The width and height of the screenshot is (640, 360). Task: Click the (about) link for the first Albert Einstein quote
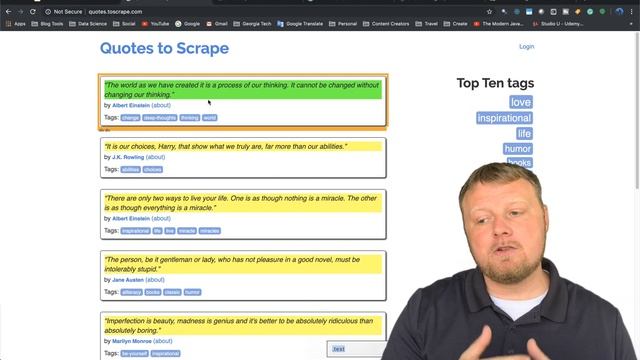[161, 105]
